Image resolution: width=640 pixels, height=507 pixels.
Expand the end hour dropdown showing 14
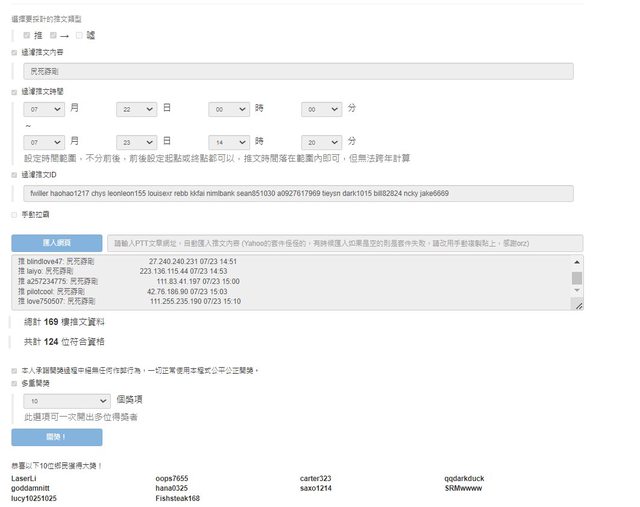(x=230, y=142)
